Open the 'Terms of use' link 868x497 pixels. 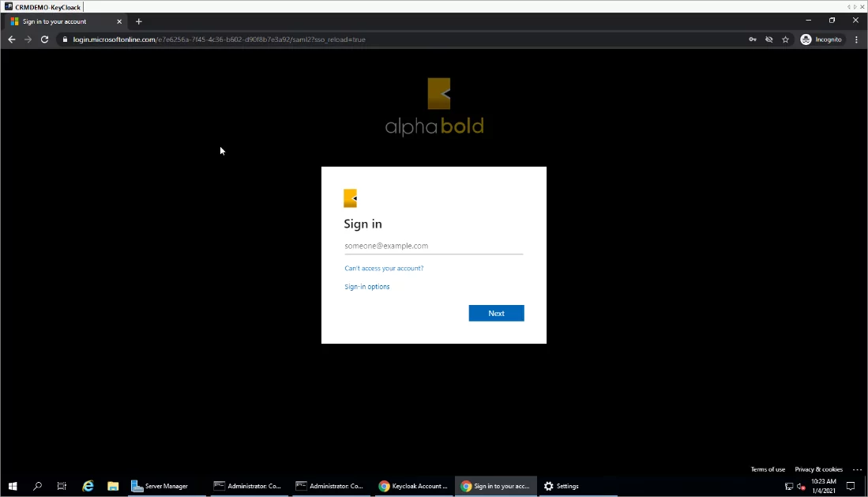tap(767, 469)
